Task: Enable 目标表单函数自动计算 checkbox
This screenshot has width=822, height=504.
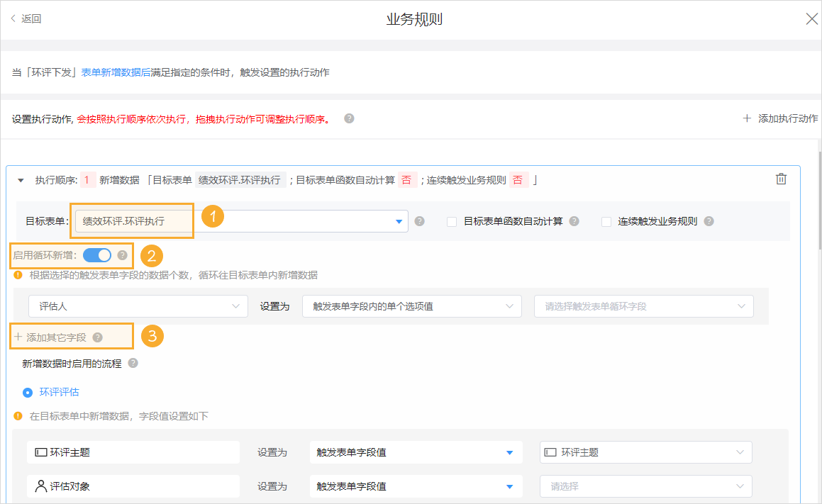Action: pyautogui.click(x=452, y=221)
